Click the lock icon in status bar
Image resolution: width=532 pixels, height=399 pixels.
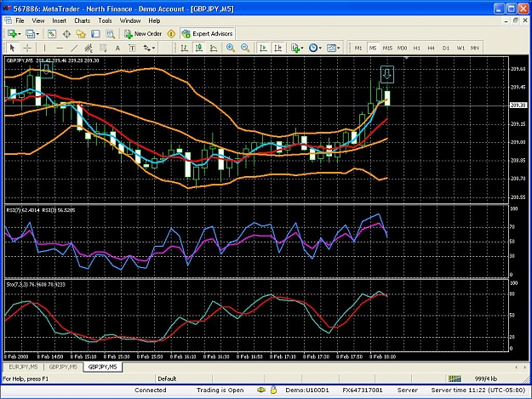coord(273,390)
